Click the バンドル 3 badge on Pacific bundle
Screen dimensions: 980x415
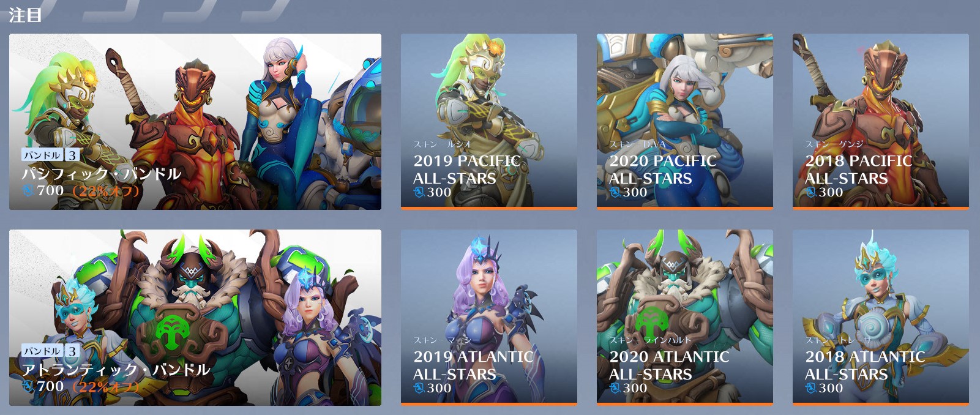click(x=51, y=155)
